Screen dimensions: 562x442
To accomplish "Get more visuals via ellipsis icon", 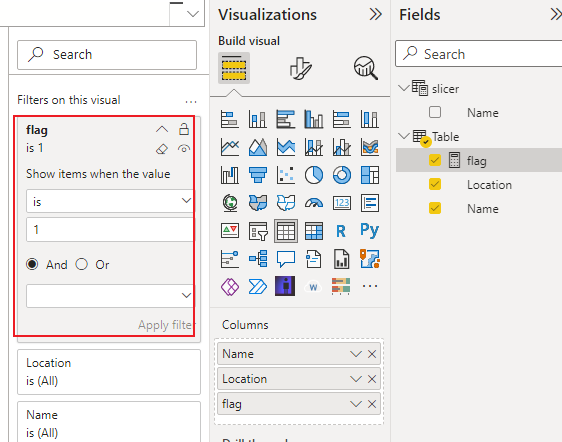I will coord(370,286).
